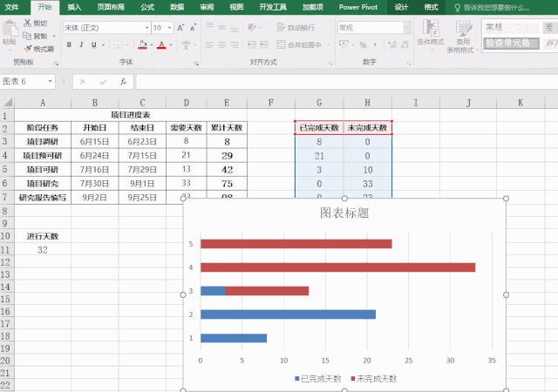Viewport: 558px width, 392px height.
Task: Click the 项目进度表 title cell
Action: point(131,115)
